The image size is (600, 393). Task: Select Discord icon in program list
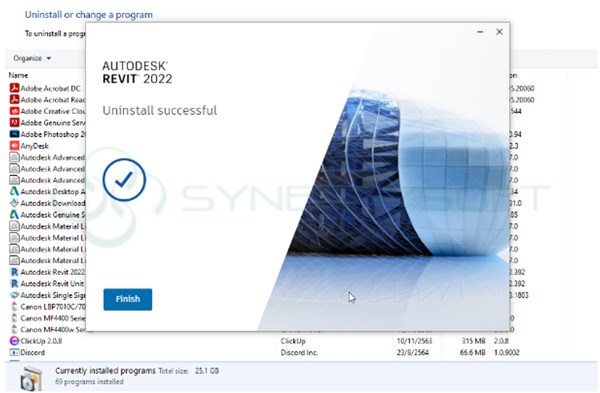[14, 352]
